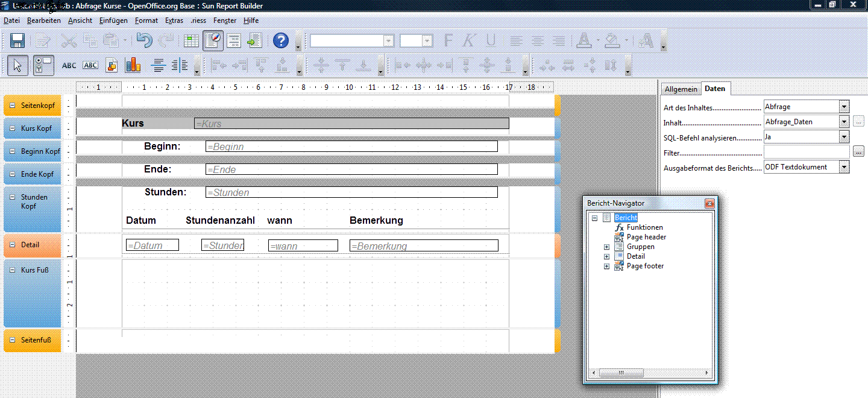
Task: Select the label field ABC tool
Action: pyautogui.click(x=69, y=65)
